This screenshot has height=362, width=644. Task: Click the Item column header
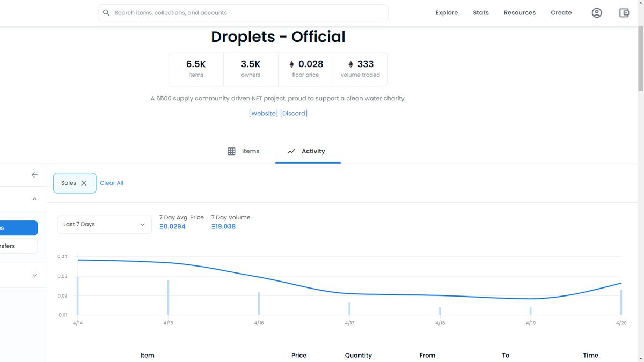tap(147, 355)
